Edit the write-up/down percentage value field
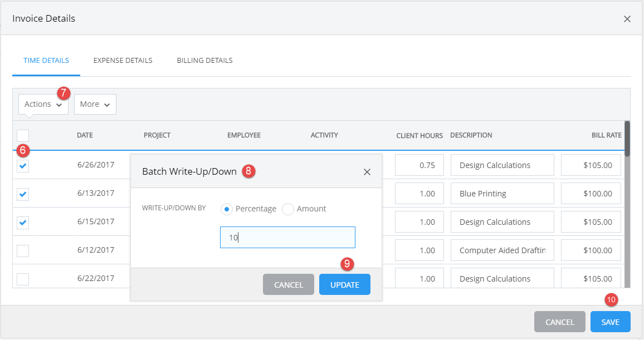This screenshot has width=644, height=340. (x=287, y=237)
